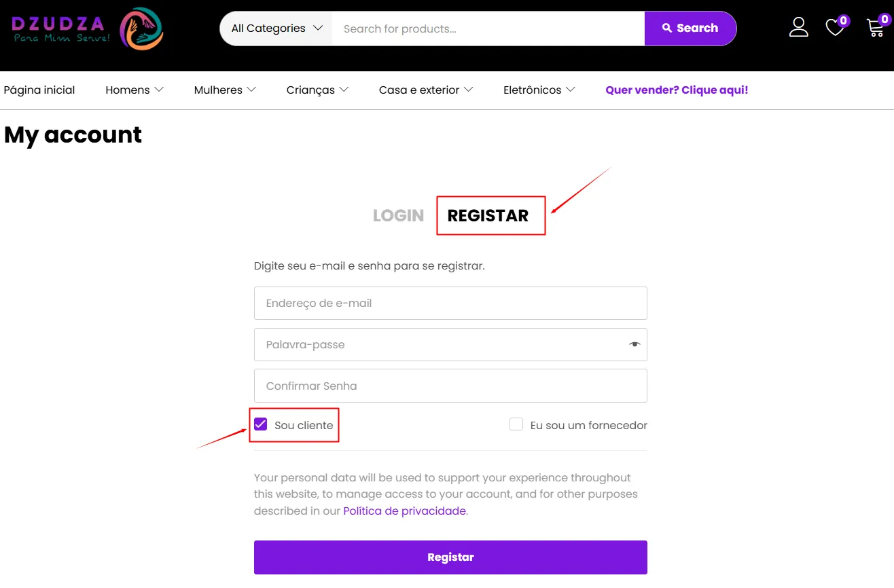This screenshot has width=894, height=588.
Task: Check the Eu sou um fornecedor box
Action: click(516, 424)
